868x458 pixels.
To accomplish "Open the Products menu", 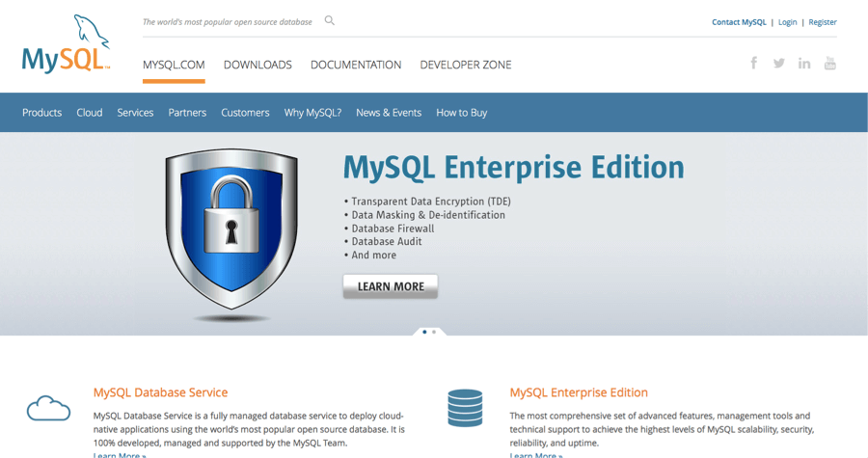I will point(42,113).
